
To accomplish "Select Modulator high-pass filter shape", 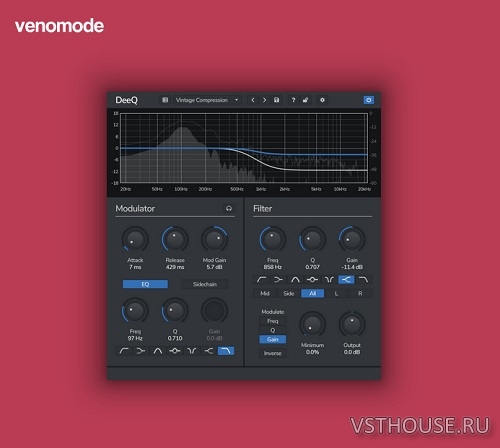I will 124,351.
